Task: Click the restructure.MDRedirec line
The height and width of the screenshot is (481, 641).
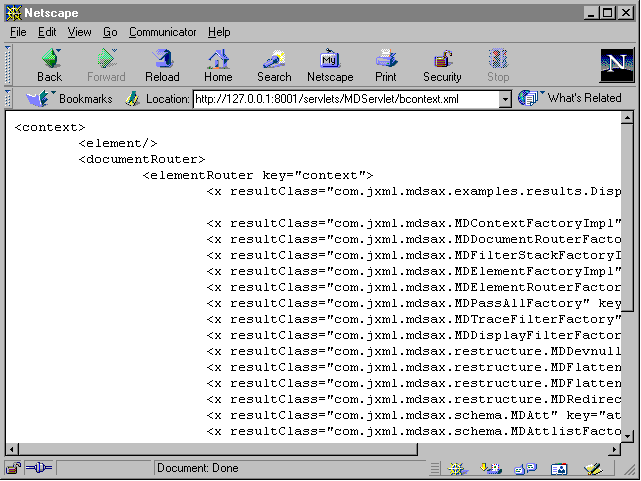Action: tap(414, 400)
